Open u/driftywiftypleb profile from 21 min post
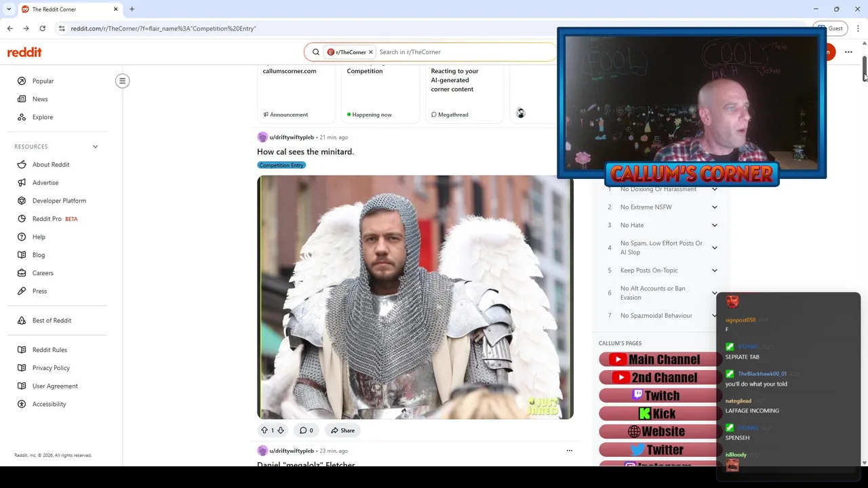Viewport: 868px width, 488px height. tap(292, 137)
